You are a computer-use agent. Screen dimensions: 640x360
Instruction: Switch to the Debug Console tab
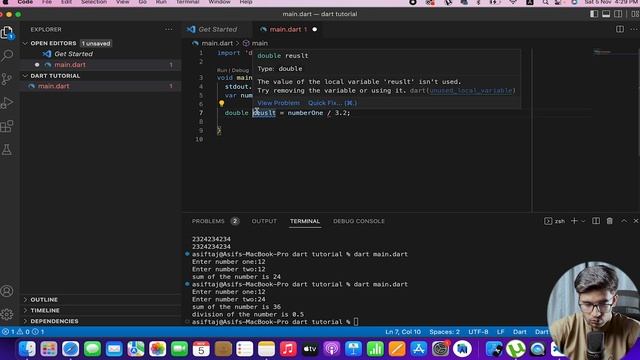click(x=359, y=221)
